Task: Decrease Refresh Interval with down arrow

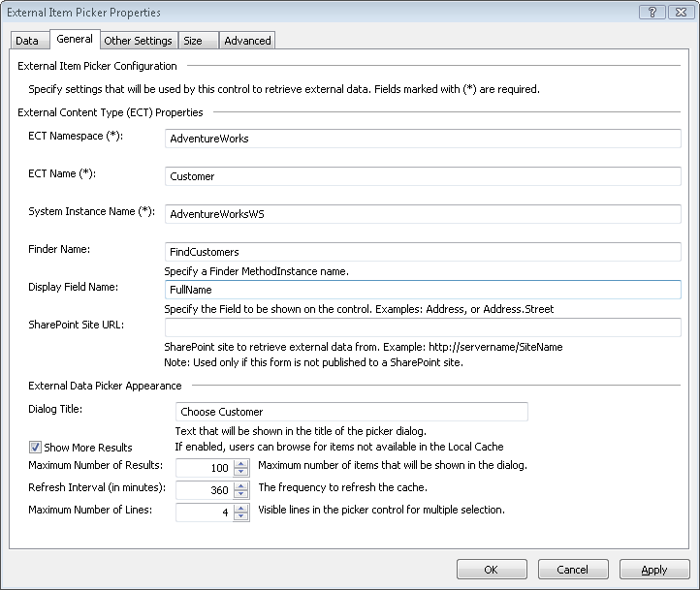Action: point(241,494)
